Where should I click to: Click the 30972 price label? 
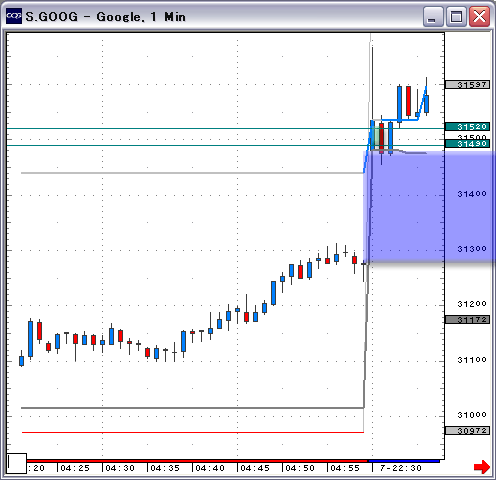pos(467,431)
